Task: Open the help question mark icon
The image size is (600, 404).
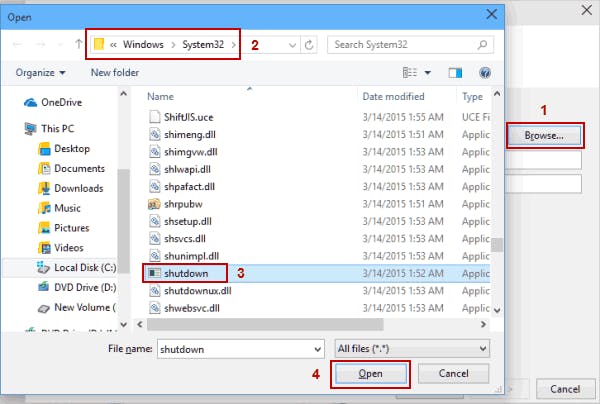Action: [x=485, y=73]
